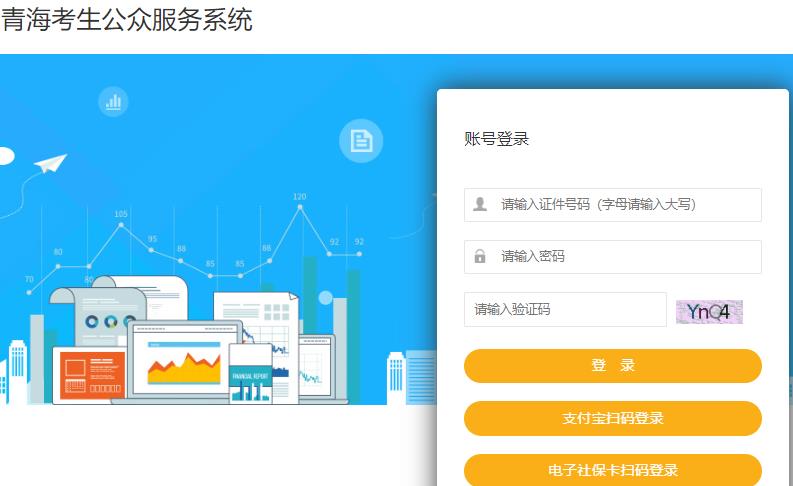Click 电子社保卡扫码登录 button

tap(612, 470)
